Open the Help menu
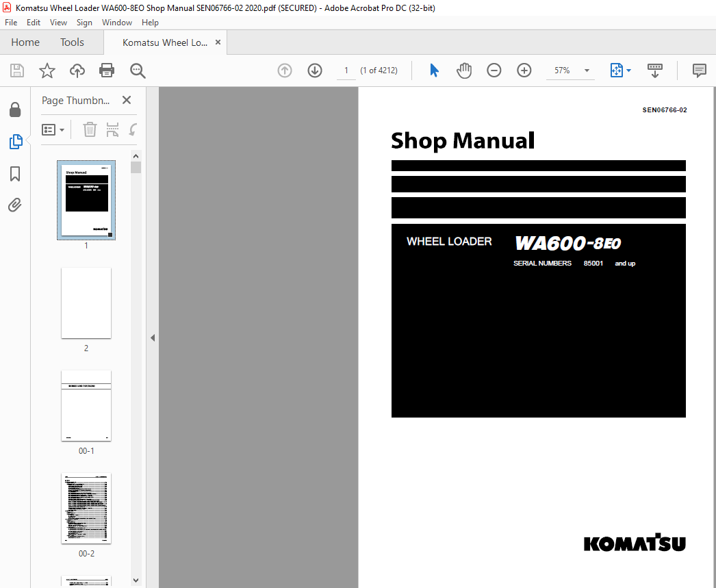This screenshot has height=588, width=716. pyautogui.click(x=150, y=23)
